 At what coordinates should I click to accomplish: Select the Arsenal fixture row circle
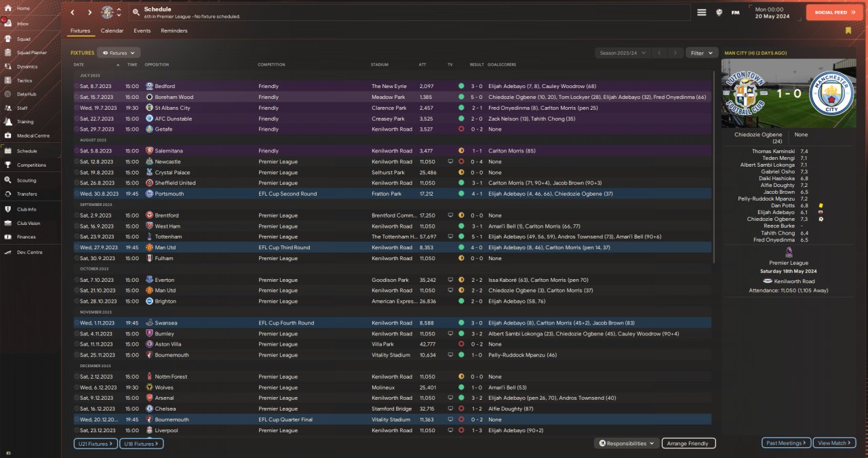tap(76, 398)
